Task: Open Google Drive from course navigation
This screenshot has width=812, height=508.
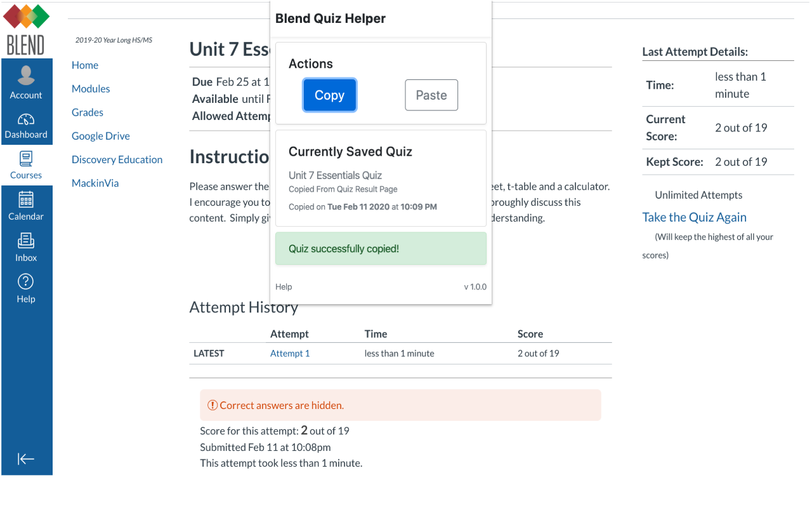Action: [100, 135]
